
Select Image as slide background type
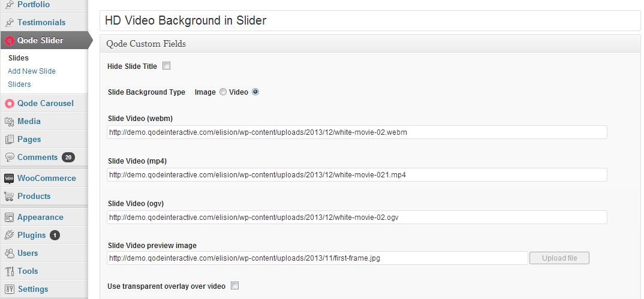(x=223, y=92)
